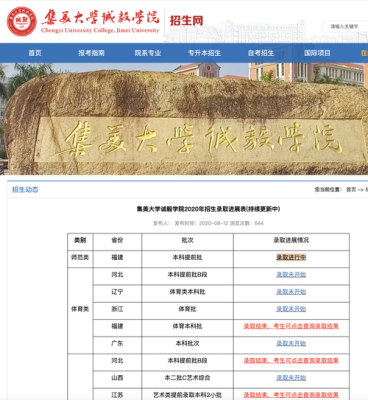The height and width of the screenshot is (400, 368).
Task: Select 专升本招生 from the blue navigation bar
Action: click(204, 53)
